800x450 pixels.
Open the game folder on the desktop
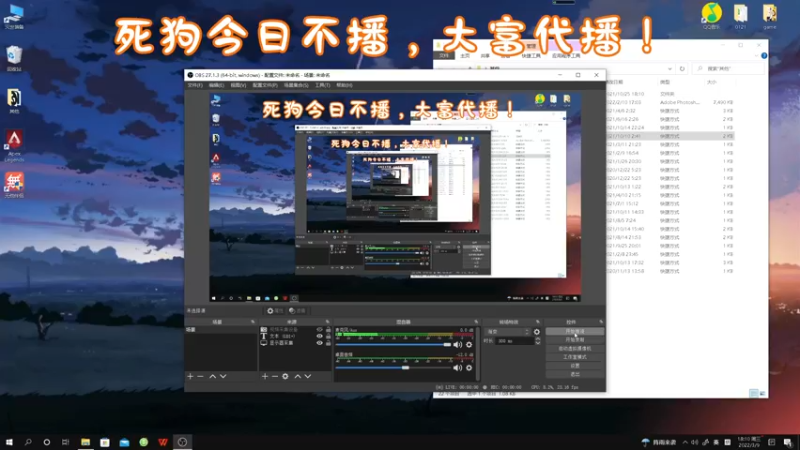coord(769,16)
